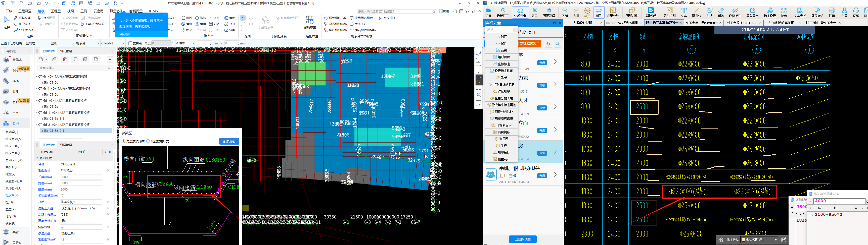Open 快看云盘 cloud disk toolbar button
Screen dimensions: 868x245
coord(520,12)
